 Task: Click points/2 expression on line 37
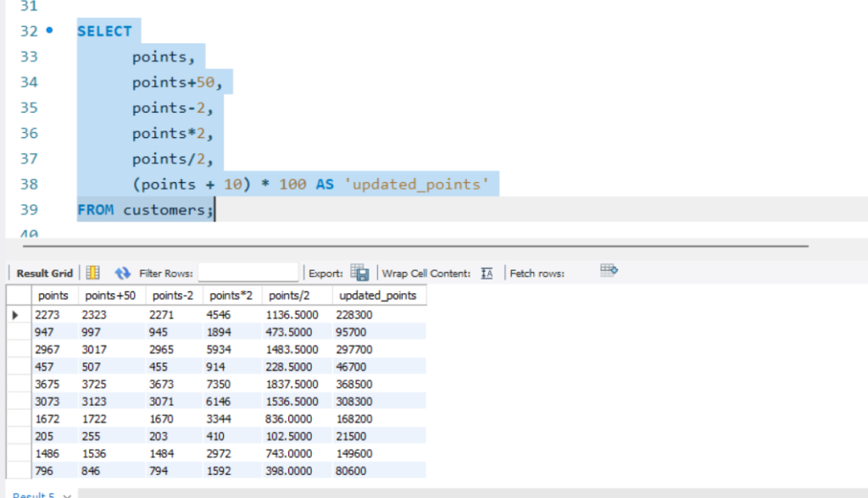169,159
